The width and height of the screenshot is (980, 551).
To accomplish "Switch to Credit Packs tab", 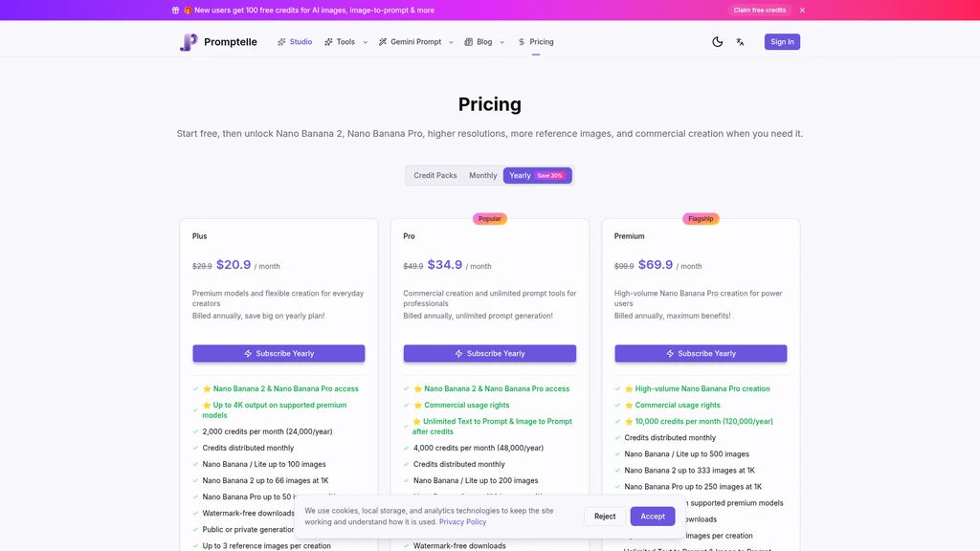I will [435, 176].
